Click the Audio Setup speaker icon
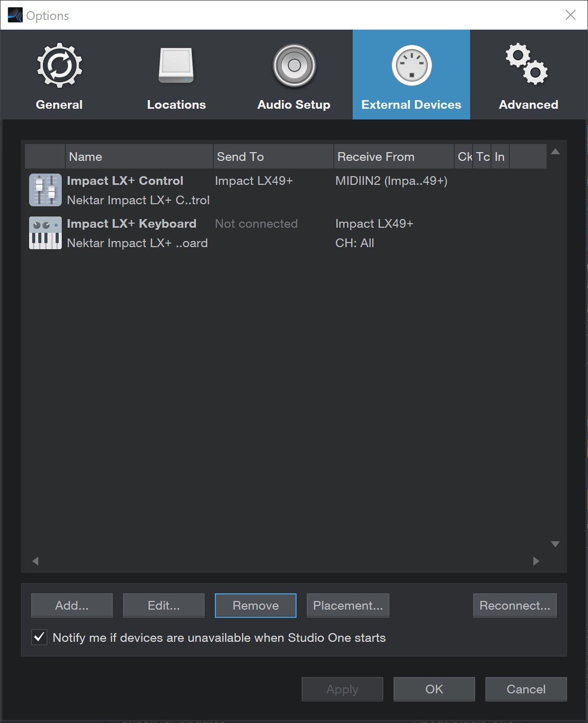 coord(294,65)
